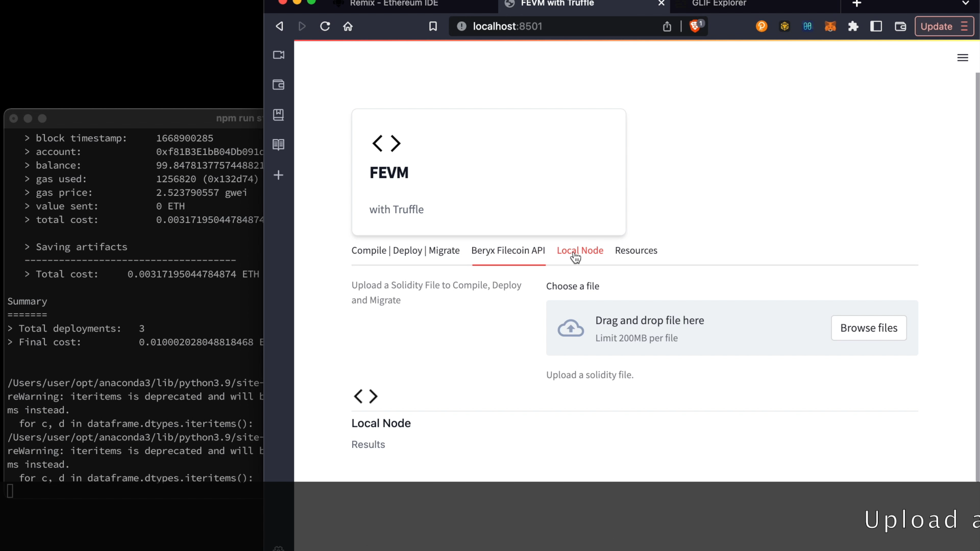This screenshot has width=980, height=551.
Task: Add a sidebar item with the plus icon
Action: click(x=278, y=175)
